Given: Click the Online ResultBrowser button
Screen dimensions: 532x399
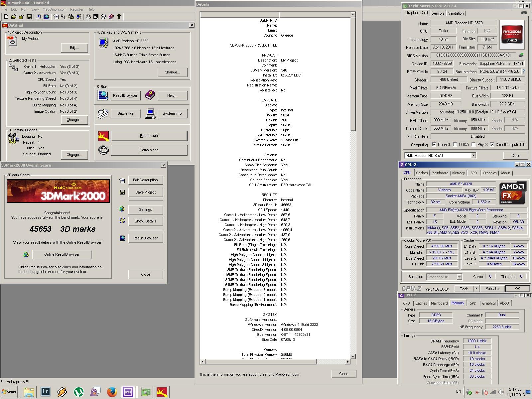Looking at the screenshot, I should tap(62, 254).
